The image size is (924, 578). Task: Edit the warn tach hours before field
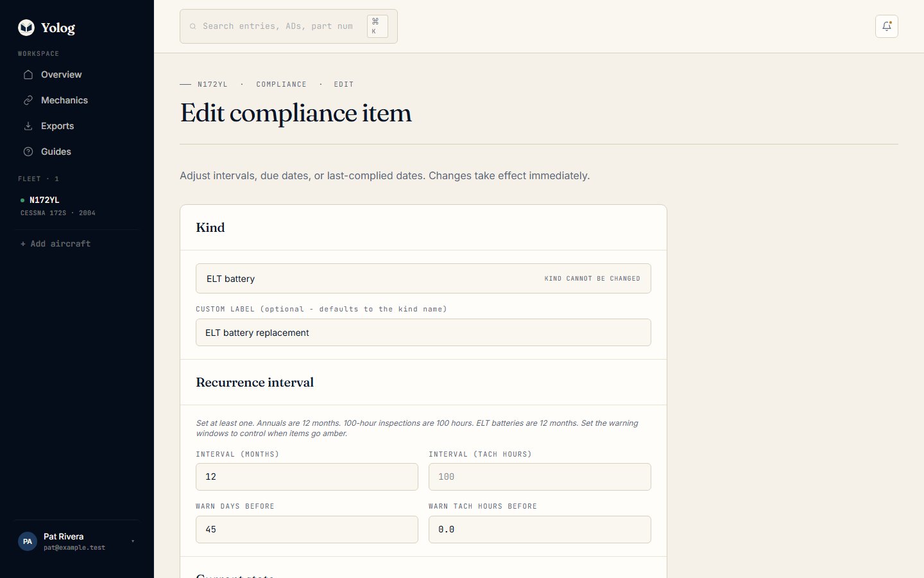(540, 529)
